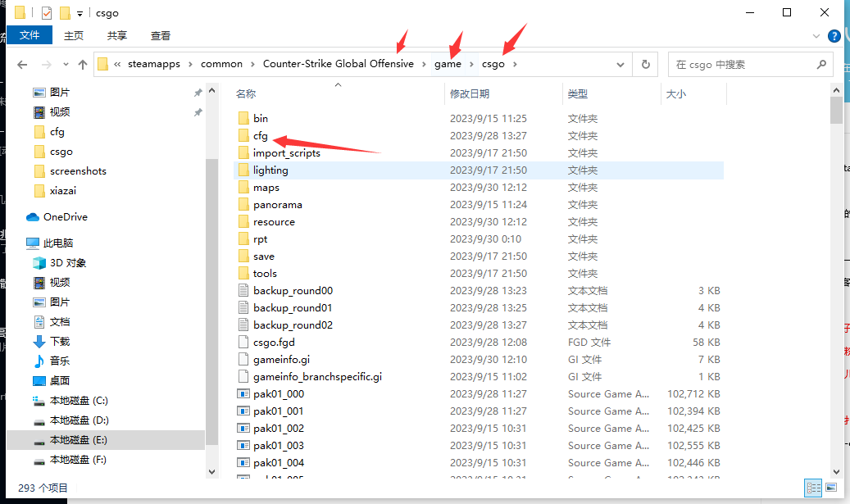The image size is (850, 504).
Task: Select backup_round01 text file
Action: click(293, 308)
